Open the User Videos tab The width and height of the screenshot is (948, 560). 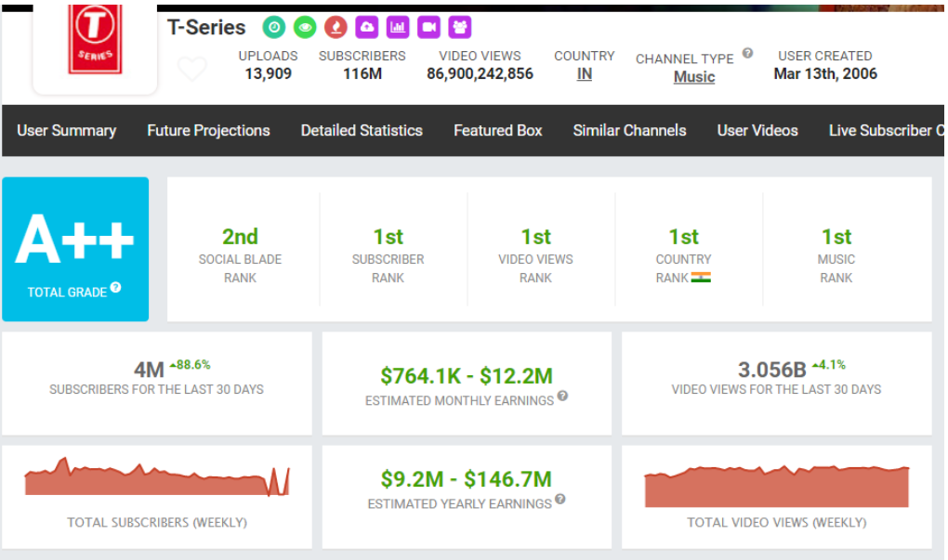[x=757, y=131]
